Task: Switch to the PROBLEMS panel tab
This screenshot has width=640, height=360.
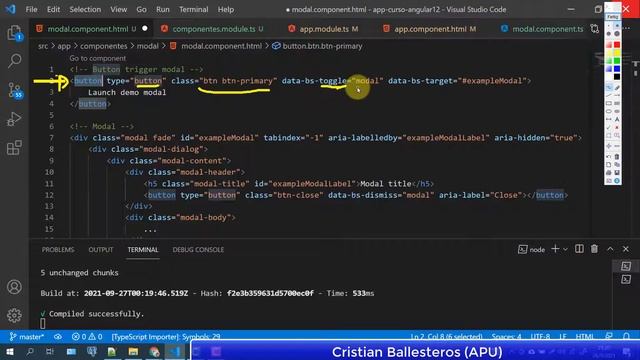Action: click(x=58, y=249)
